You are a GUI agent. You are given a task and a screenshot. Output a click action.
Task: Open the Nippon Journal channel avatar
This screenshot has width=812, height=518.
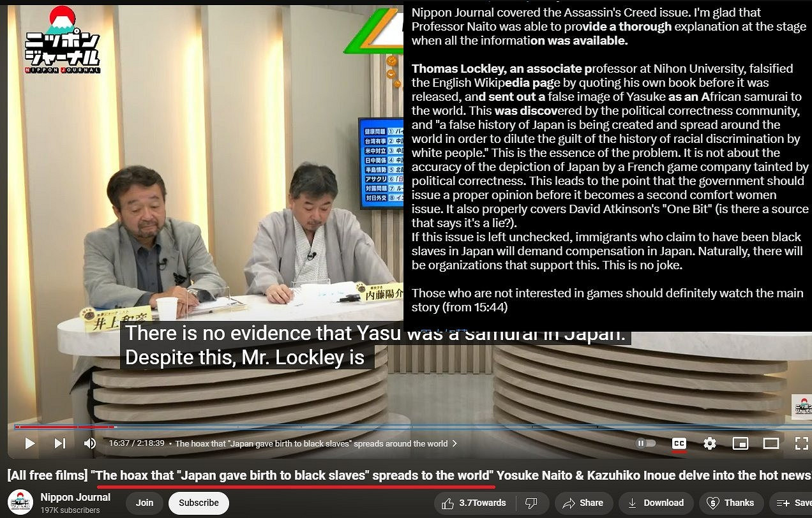20,503
